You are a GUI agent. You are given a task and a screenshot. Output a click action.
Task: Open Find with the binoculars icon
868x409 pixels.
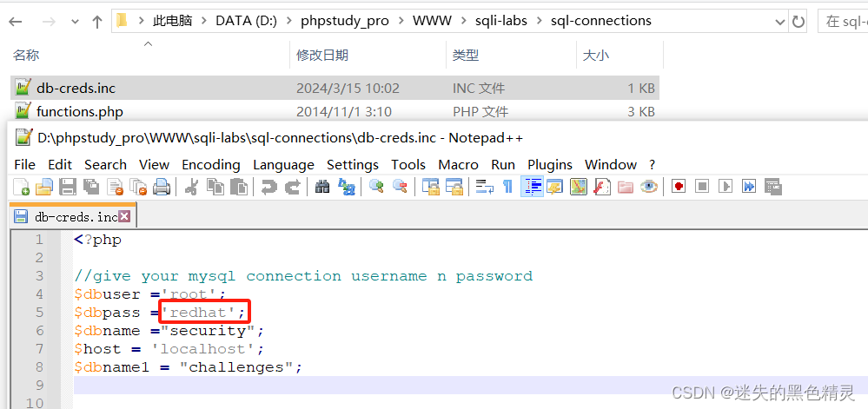pyautogui.click(x=322, y=186)
